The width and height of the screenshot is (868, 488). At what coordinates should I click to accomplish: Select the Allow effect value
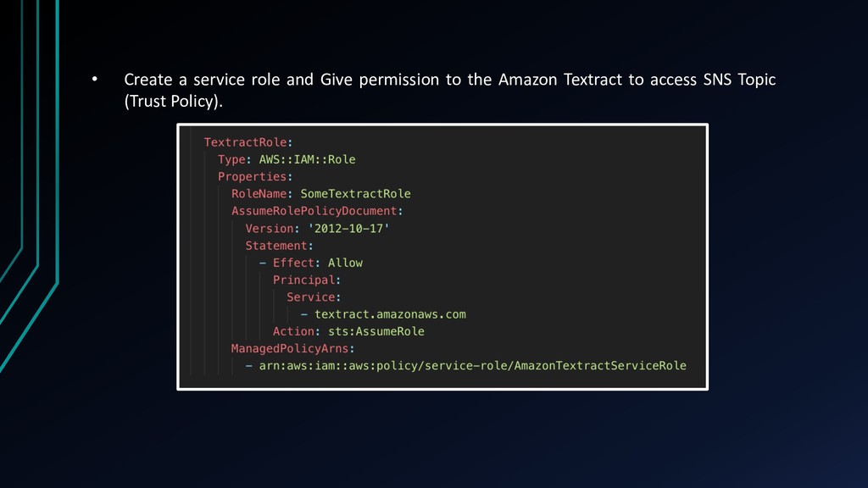click(x=345, y=263)
